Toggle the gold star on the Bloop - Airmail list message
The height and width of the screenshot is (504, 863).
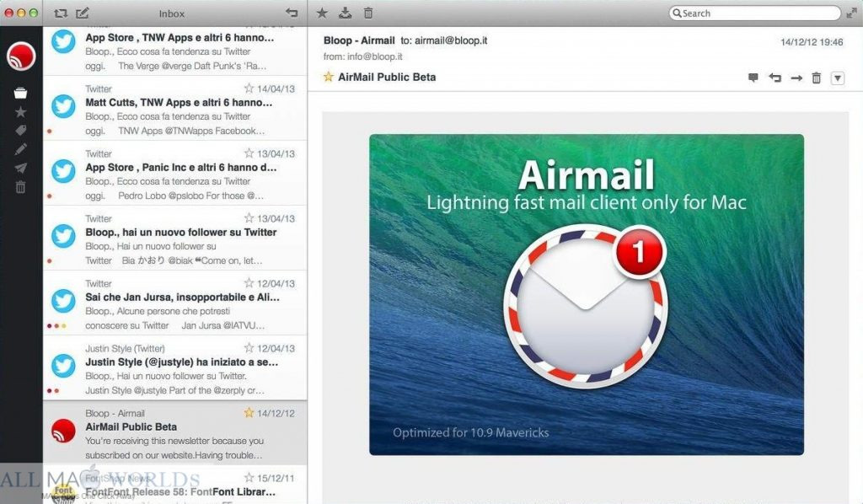[249, 413]
